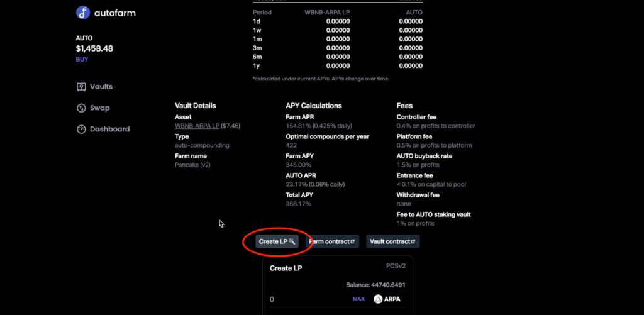
Task: Click the BUY link under AUTO price
Action: pyautogui.click(x=82, y=59)
